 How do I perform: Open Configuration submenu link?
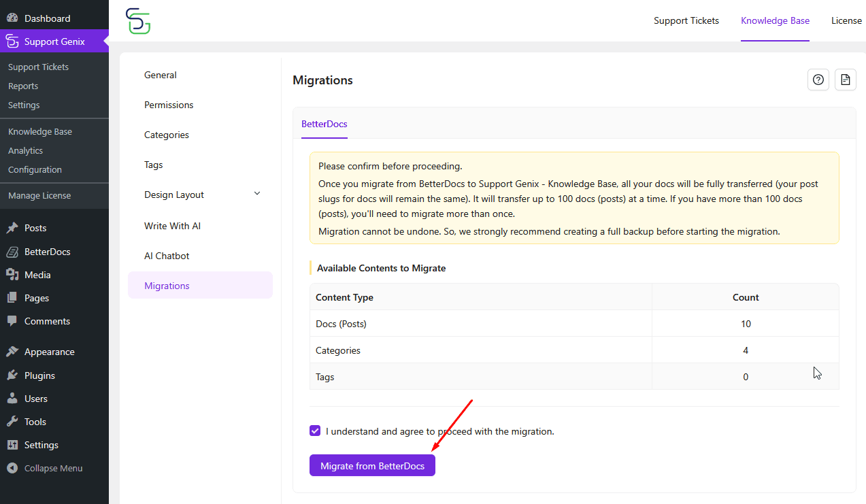[35, 169]
